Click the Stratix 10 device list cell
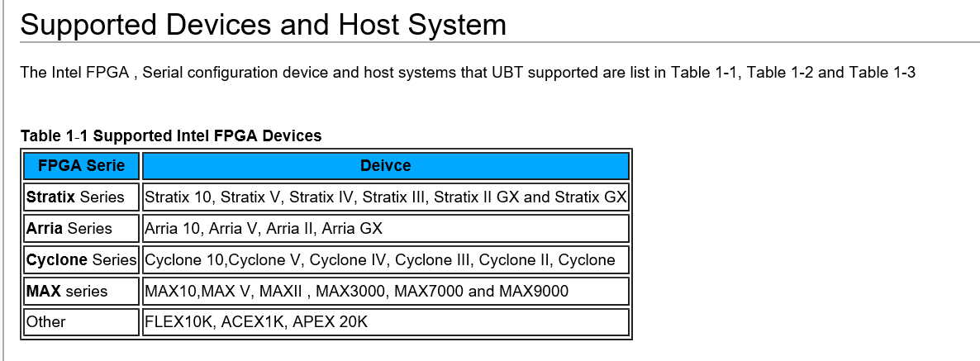The height and width of the screenshot is (361, 980). pos(385,197)
